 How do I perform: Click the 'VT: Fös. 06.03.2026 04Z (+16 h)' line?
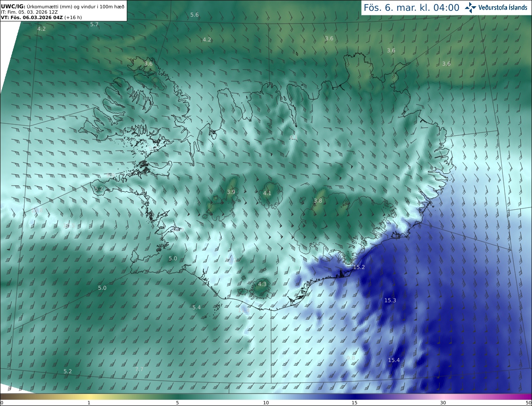[41, 17]
